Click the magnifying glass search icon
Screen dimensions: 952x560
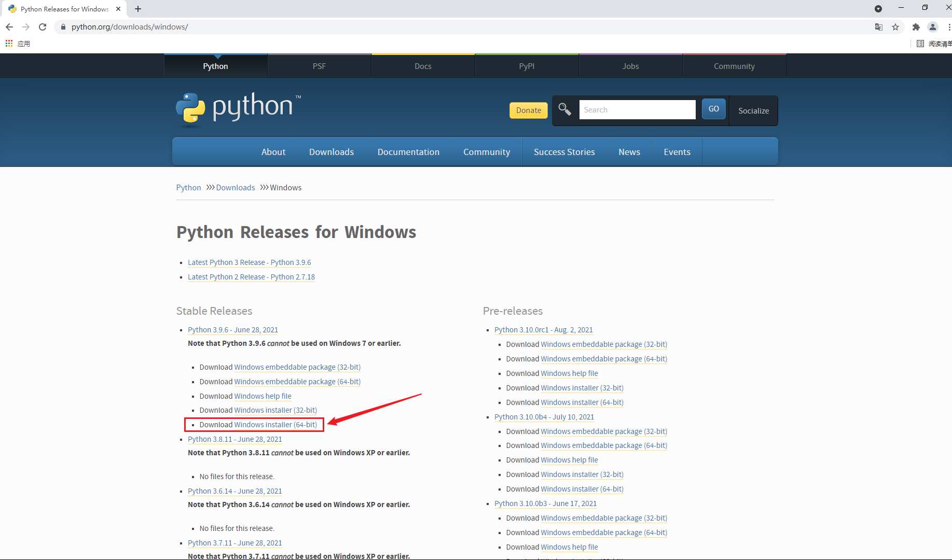point(564,109)
